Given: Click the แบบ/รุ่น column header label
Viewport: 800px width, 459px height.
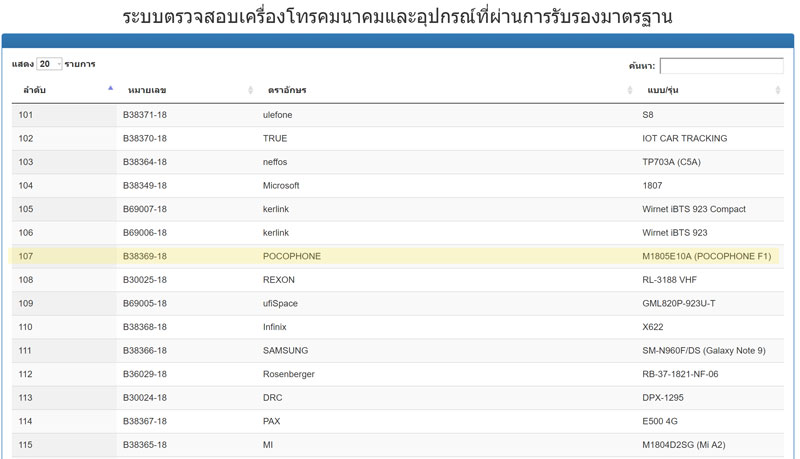Looking at the screenshot, I should [x=663, y=90].
